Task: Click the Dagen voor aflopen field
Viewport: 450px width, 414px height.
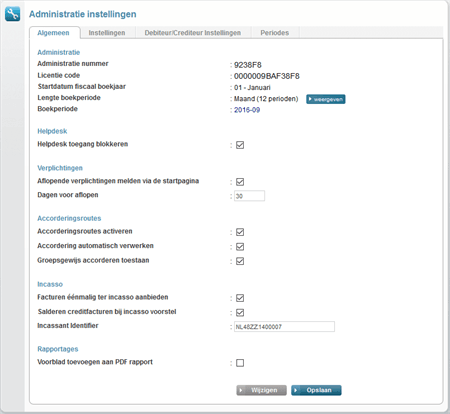Action: click(x=249, y=196)
